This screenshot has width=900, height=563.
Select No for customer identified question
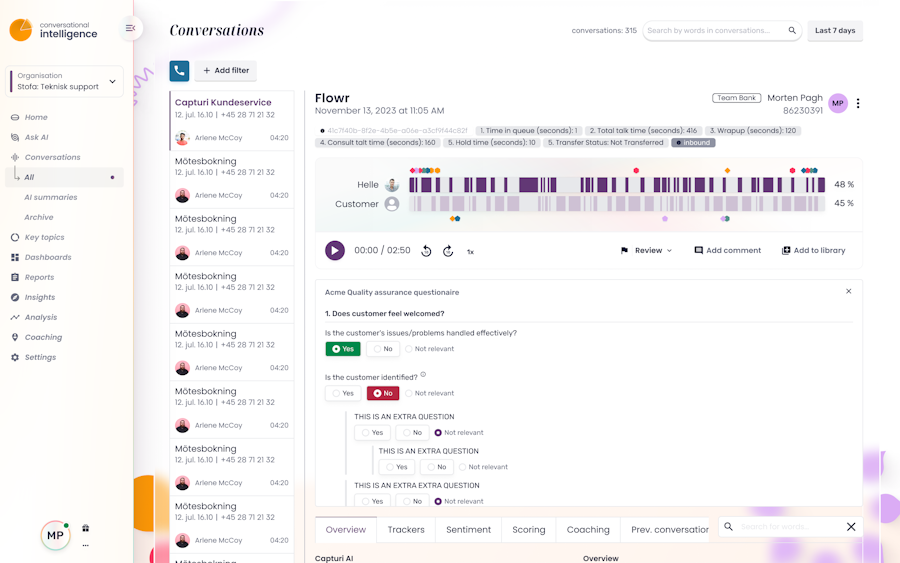pos(383,393)
